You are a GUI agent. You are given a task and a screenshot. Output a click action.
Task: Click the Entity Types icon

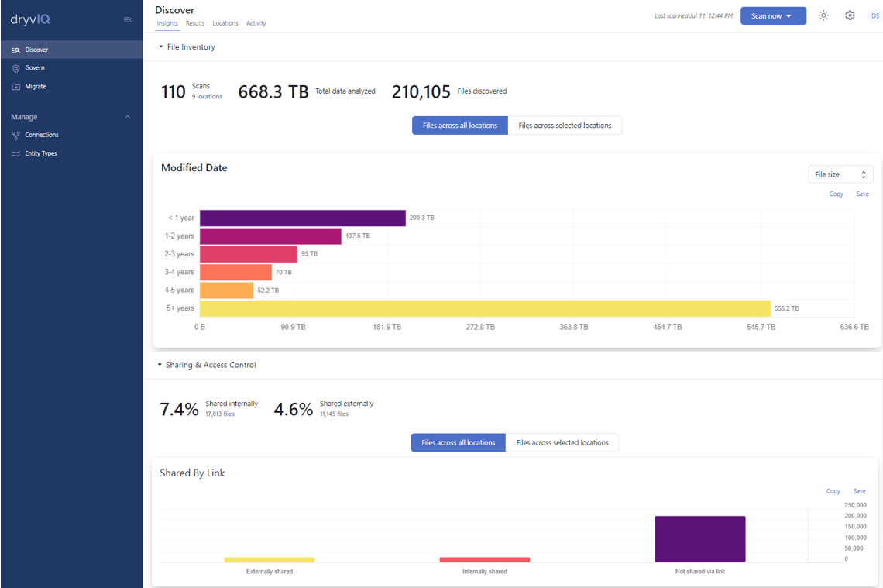coord(15,153)
